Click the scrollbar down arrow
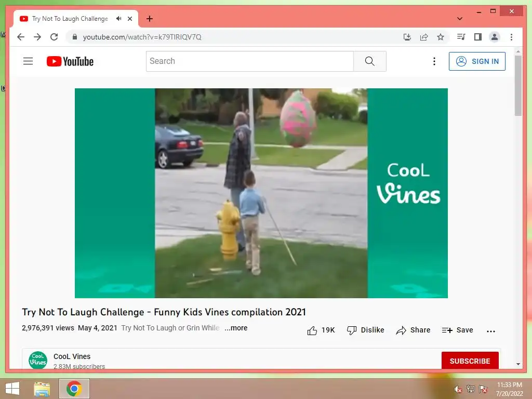 point(518,364)
